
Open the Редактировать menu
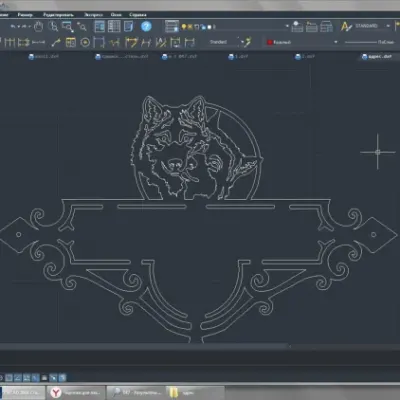[x=58, y=15]
